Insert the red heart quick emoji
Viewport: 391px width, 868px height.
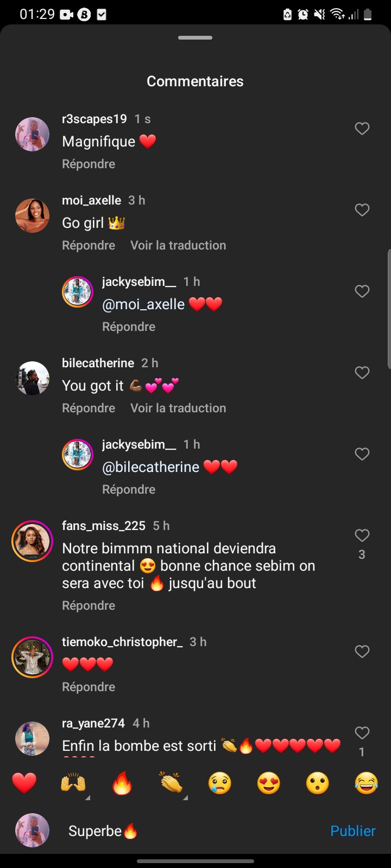(24, 783)
